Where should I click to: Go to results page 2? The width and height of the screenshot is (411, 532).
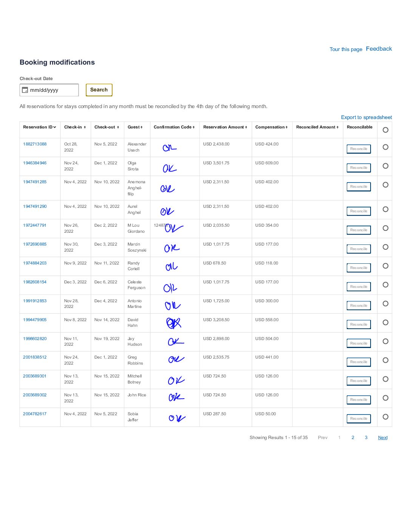pyautogui.click(x=353, y=438)
